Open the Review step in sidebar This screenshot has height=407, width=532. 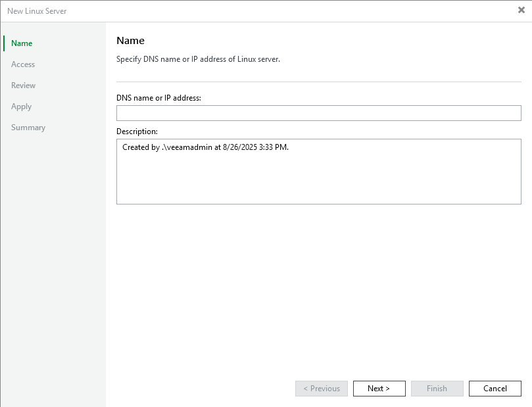point(24,85)
